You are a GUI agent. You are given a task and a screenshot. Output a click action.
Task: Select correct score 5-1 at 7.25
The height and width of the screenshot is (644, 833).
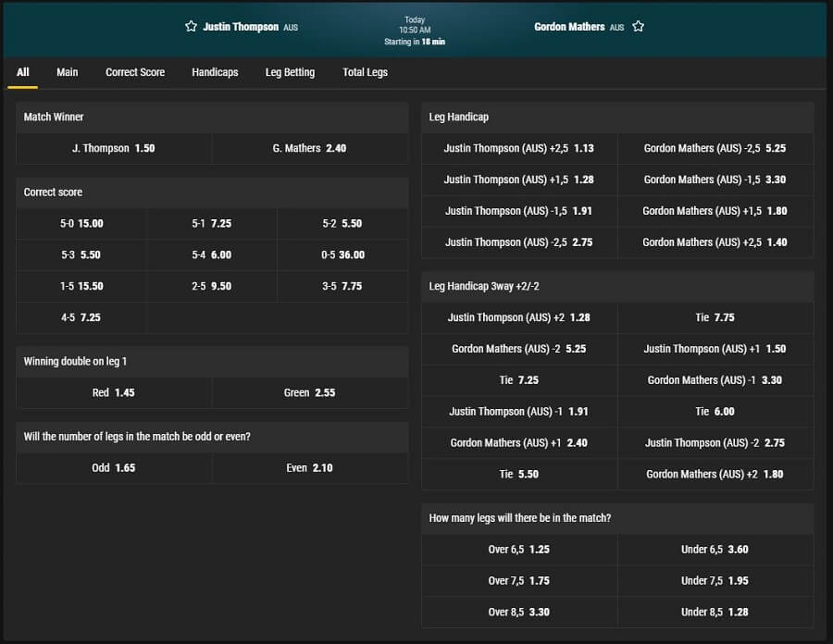pos(211,224)
